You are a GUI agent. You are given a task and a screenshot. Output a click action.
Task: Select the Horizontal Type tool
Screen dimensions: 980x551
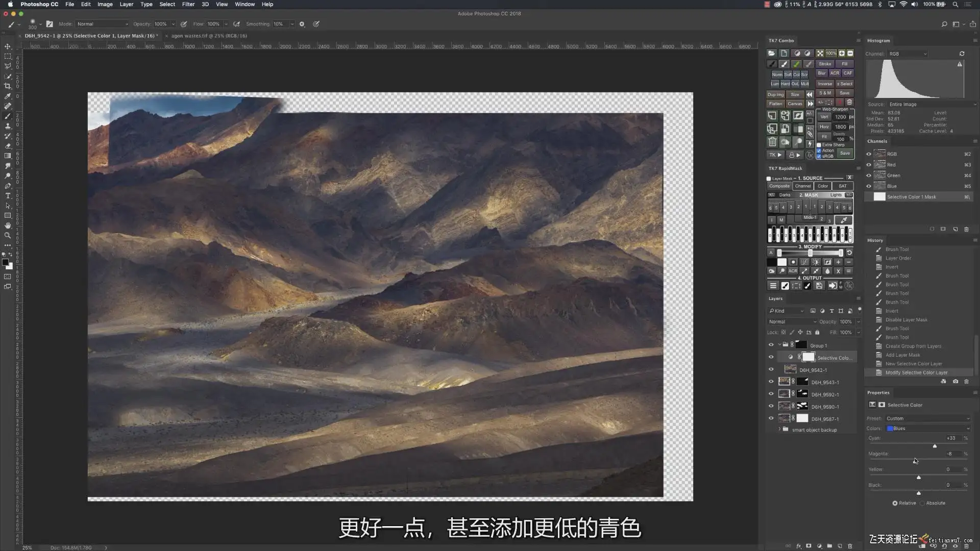click(8, 196)
